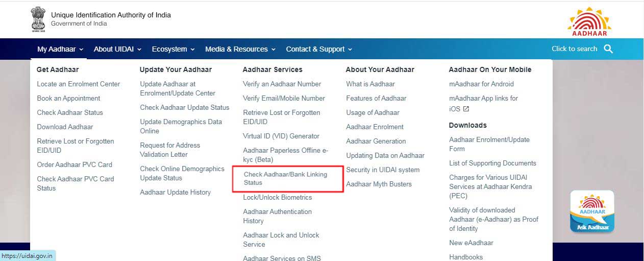
Task: Open Aadhaar Authentication History
Action: coord(277,216)
